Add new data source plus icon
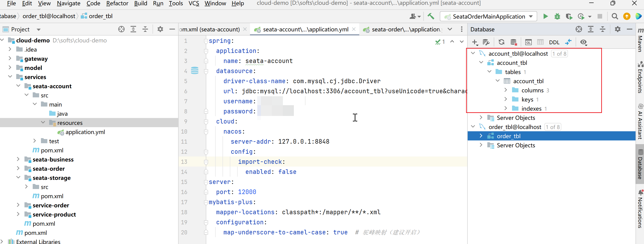The image size is (644, 244). tap(475, 42)
